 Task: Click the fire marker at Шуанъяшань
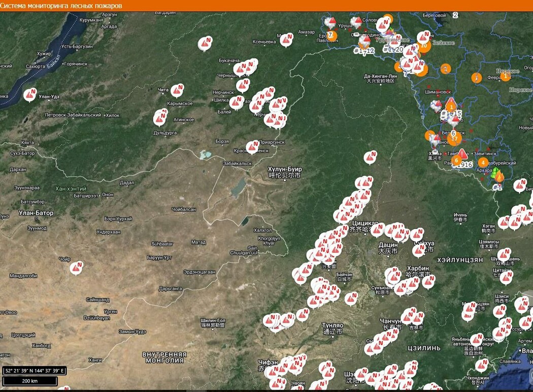(x=504, y=254)
